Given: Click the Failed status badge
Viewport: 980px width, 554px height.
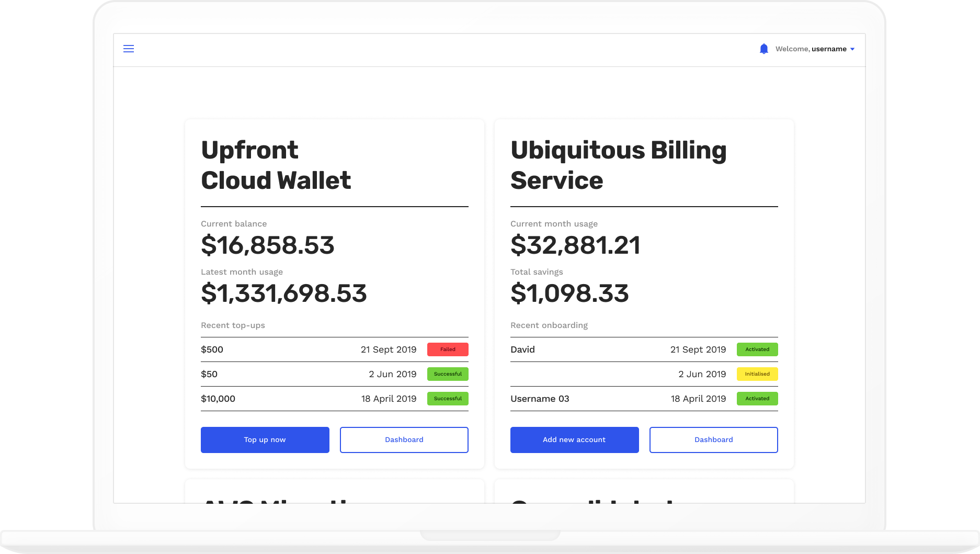Looking at the screenshot, I should tap(448, 349).
